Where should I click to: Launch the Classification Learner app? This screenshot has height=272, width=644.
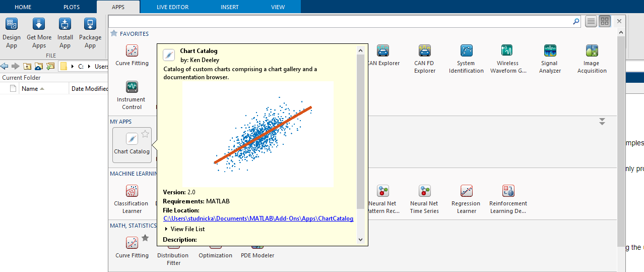pyautogui.click(x=132, y=199)
